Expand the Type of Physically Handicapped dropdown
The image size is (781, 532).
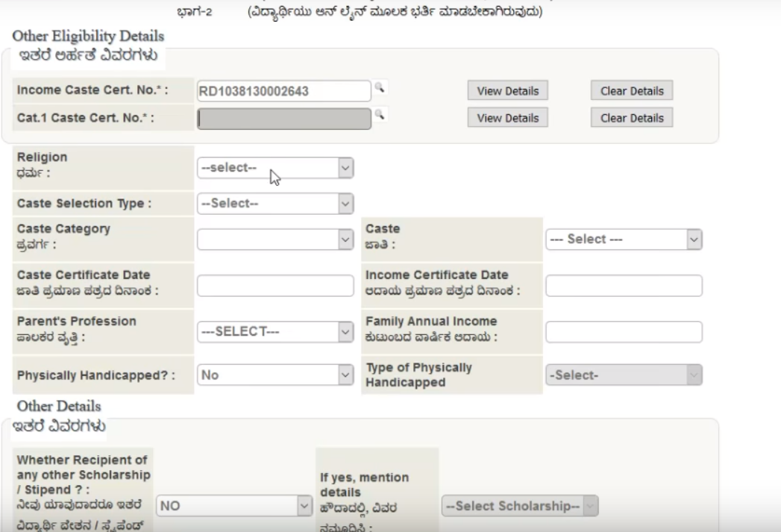tap(624, 376)
